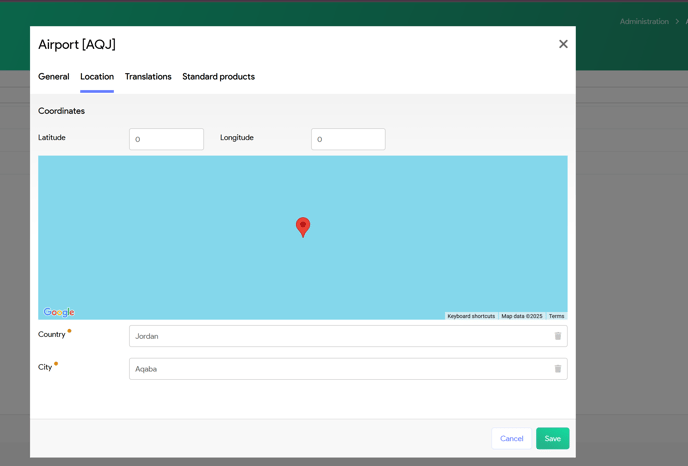The width and height of the screenshot is (688, 466).
Task: Select the Location tab
Action: (x=97, y=77)
